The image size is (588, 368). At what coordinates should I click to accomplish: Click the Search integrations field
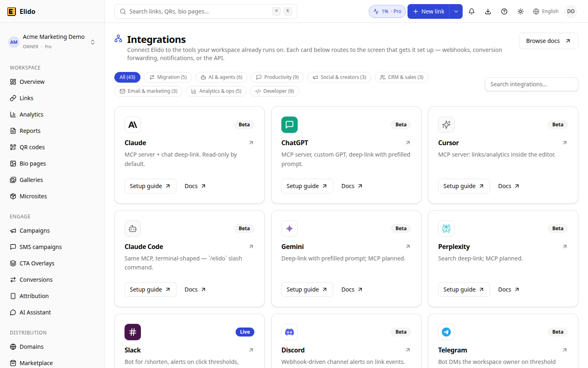tap(532, 84)
